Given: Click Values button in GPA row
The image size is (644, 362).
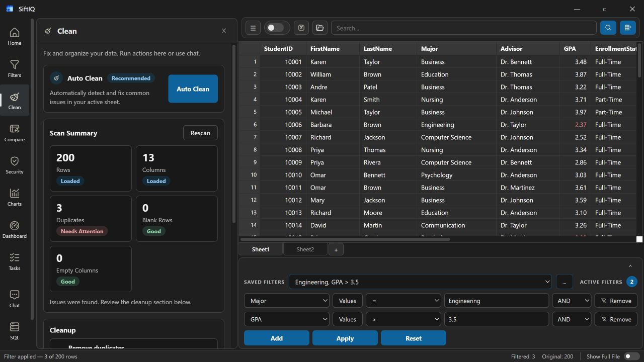Looking at the screenshot, I should point(348,319).
